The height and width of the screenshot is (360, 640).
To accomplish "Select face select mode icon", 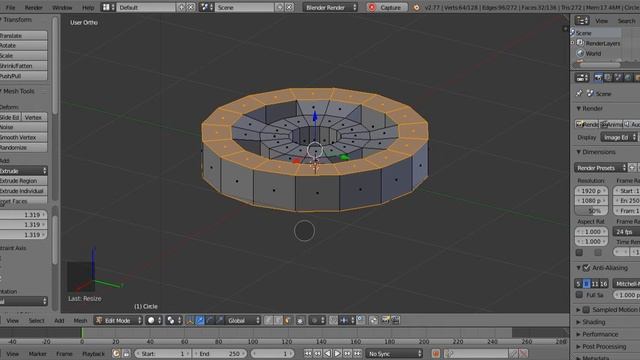I will [x=288, y=320].
